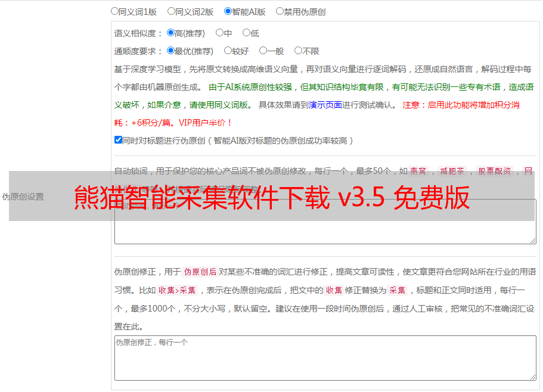Viewport: 543px width, 392px height.
Task: Grab the resize handle of 伪原创修正 textarea
Action: (533, 377)
